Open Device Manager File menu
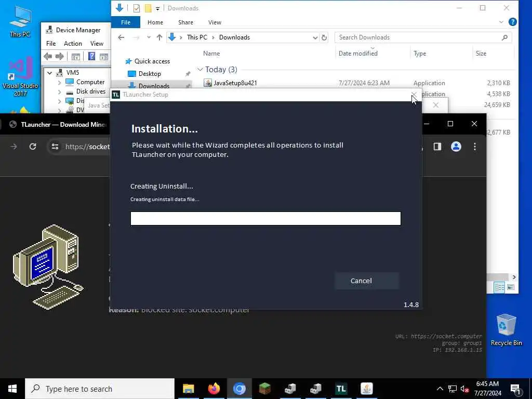The height and width of the screenshot is (399, 532). (51, 44)
